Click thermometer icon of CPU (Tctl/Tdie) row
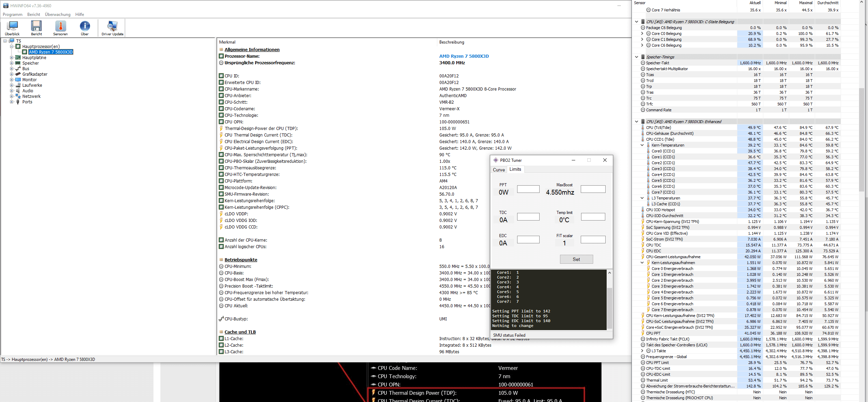Image resolution: width=868 pixels, height=402 pixels. [643, 128]
